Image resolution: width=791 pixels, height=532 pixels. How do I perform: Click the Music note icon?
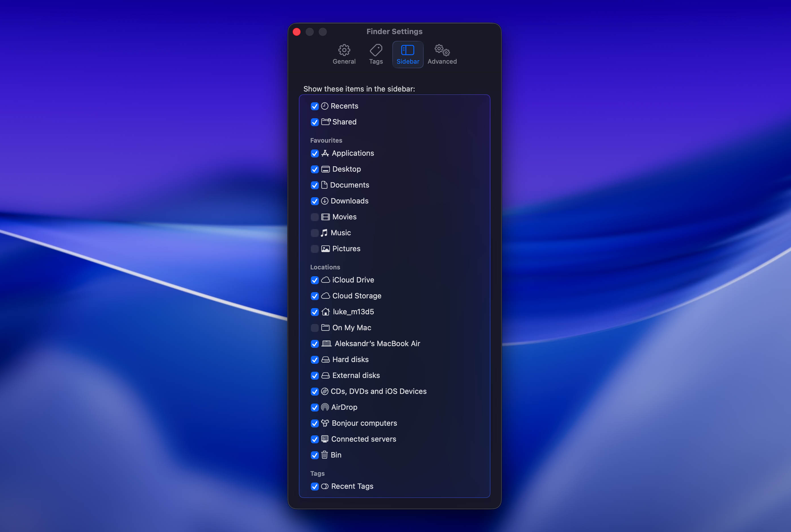(x=324, y=233)
